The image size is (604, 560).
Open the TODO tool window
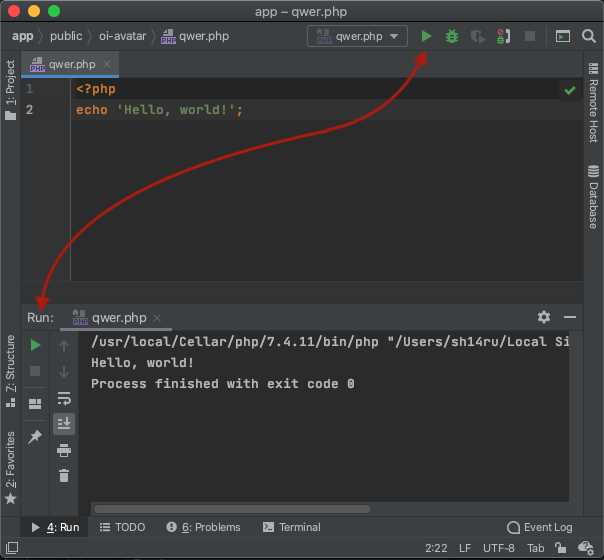coord(122,527)
